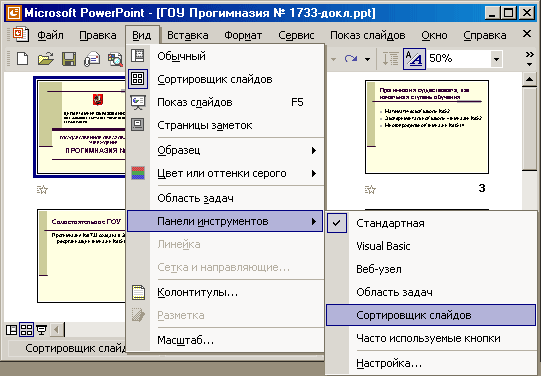The image size is (541, 376).
Task: Click the line spacing expand toolbar icon
Action: click(x=391, y=59)
